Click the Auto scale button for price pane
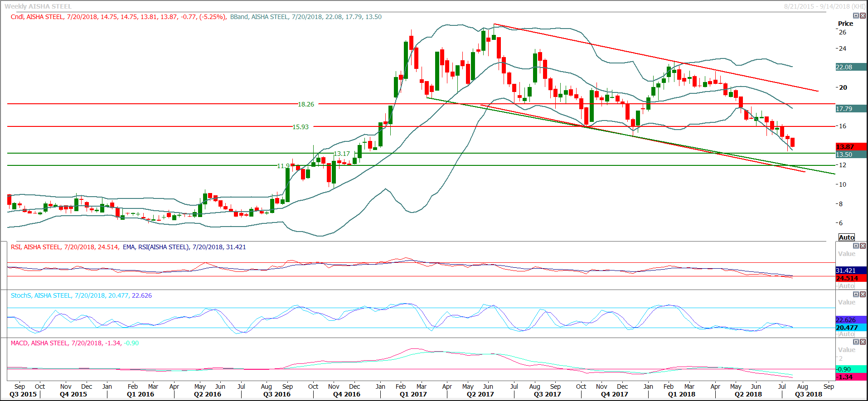Viewport: 868px width, 401px height. pyautogui.click(x=846, y=237)
